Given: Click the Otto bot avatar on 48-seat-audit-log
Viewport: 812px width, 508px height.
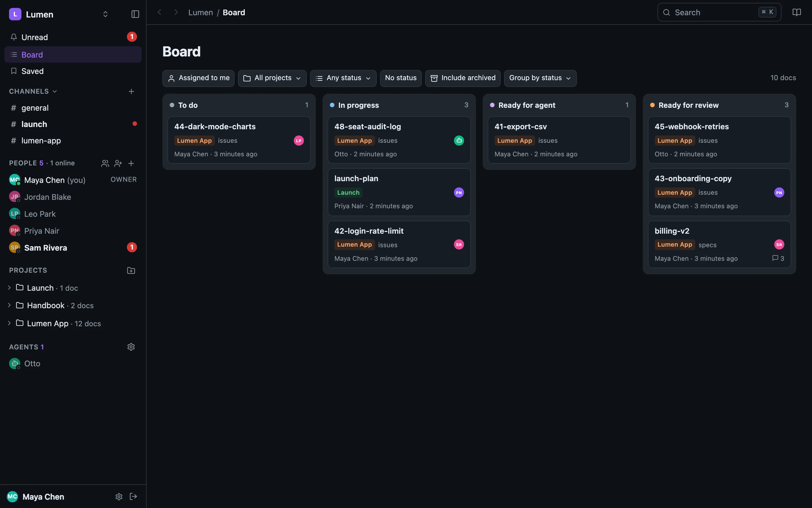Looking at the screenshot, I should (459, 141).
